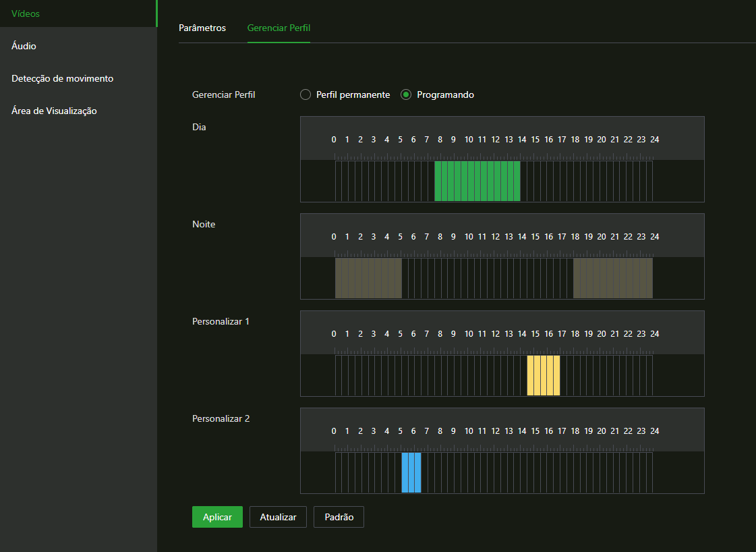756x552 pixels.
Task: Click the Personalizar 2 row label
Action: click(x=221, y=419)
